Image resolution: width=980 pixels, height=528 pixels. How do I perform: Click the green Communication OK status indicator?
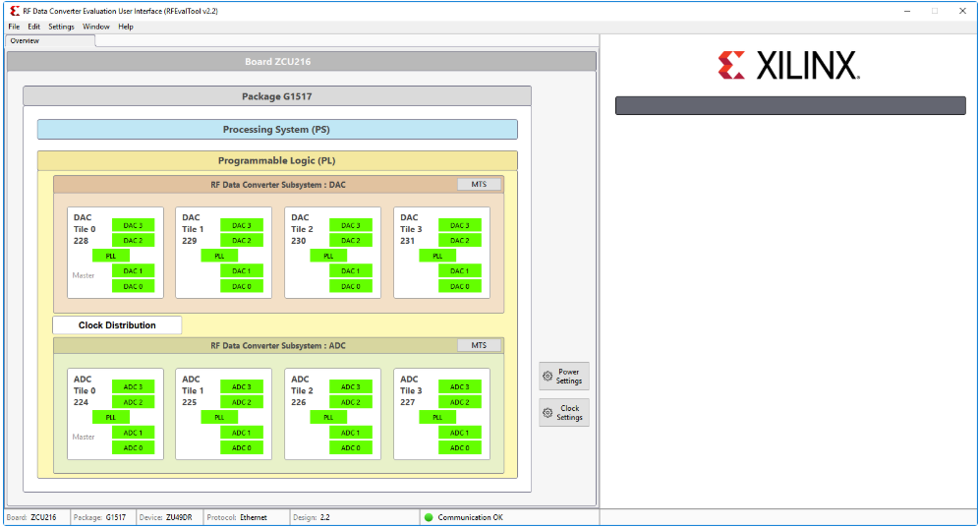pyautogui.click(x=429, y=517)
